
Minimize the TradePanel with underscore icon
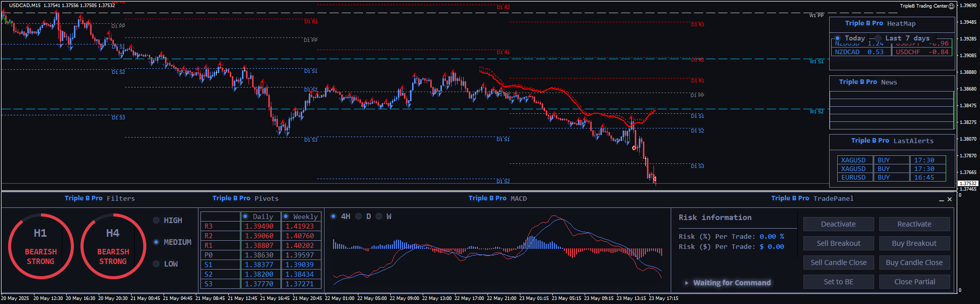point(942,200)
